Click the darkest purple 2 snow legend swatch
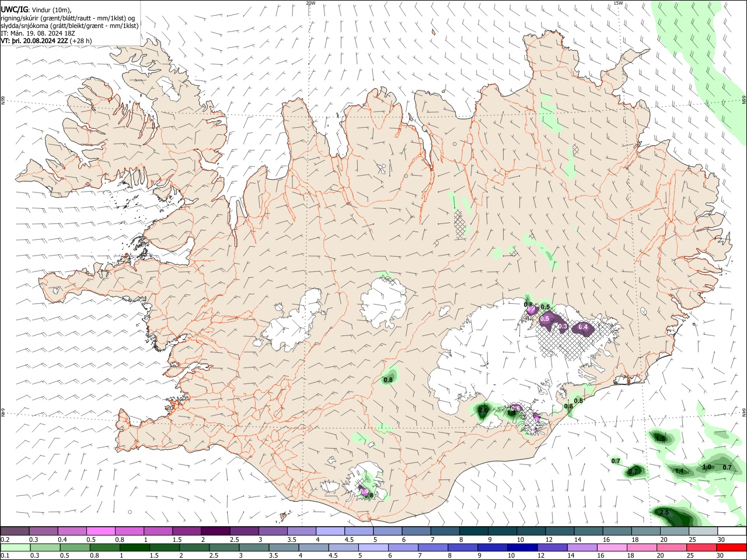This screenshot has width=747, height=560. click(x=215, y=531)
